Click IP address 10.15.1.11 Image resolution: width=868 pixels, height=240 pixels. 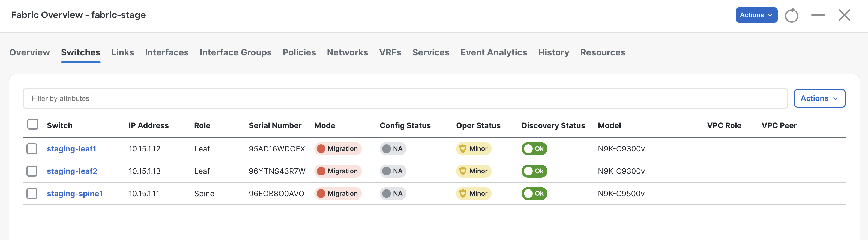pos(144,194)
